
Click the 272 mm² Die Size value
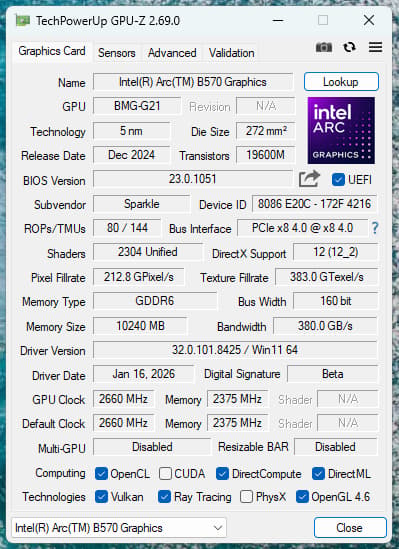[266, 131]
